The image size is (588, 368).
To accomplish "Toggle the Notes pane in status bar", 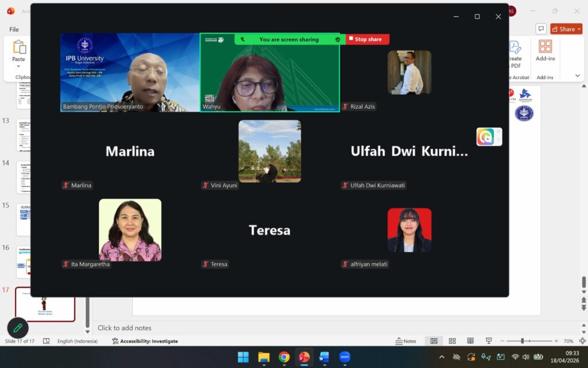I will pyautogui.click(x=406, y=341).
